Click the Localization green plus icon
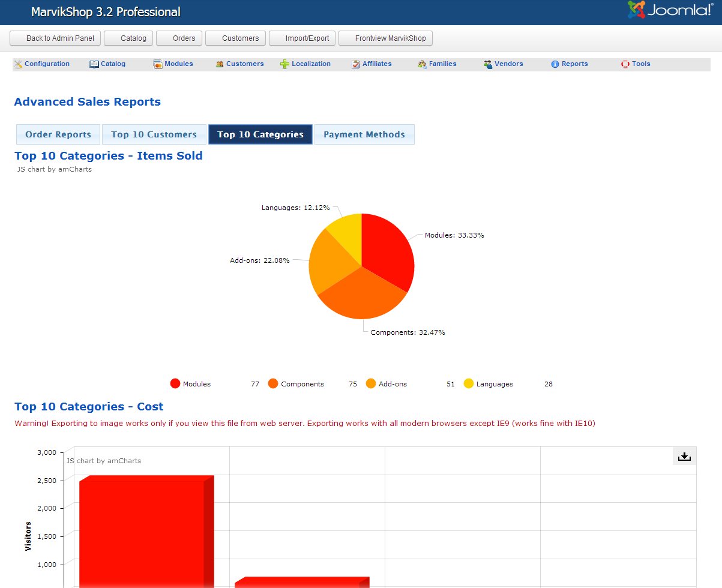This screenshot has width=722, height=588. tap(285, 64)
